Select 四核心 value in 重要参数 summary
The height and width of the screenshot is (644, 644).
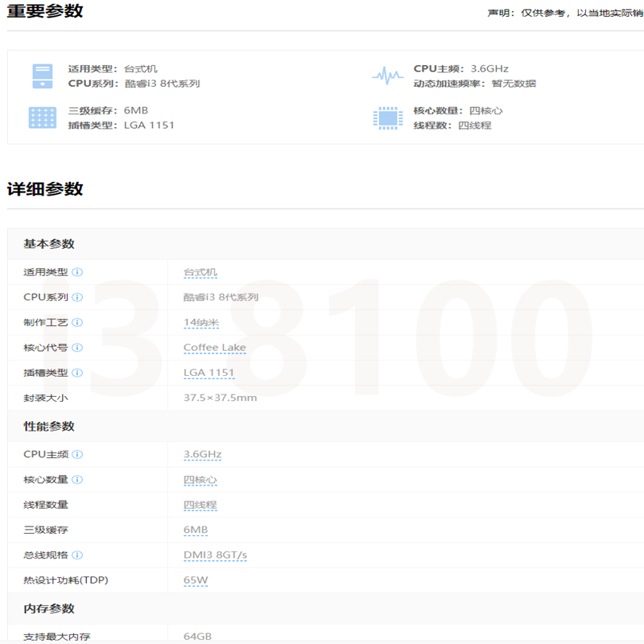(486, 111)
